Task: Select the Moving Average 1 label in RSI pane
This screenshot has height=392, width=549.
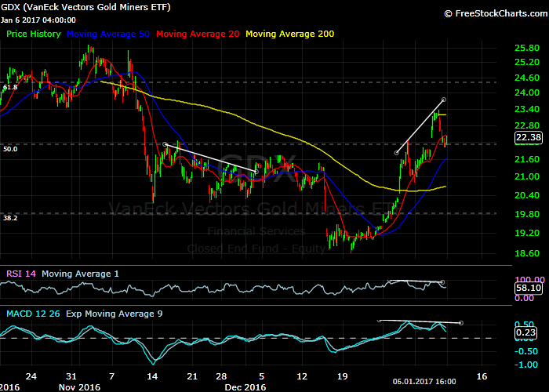Action: pyautogui.click(x=80, y=274)
